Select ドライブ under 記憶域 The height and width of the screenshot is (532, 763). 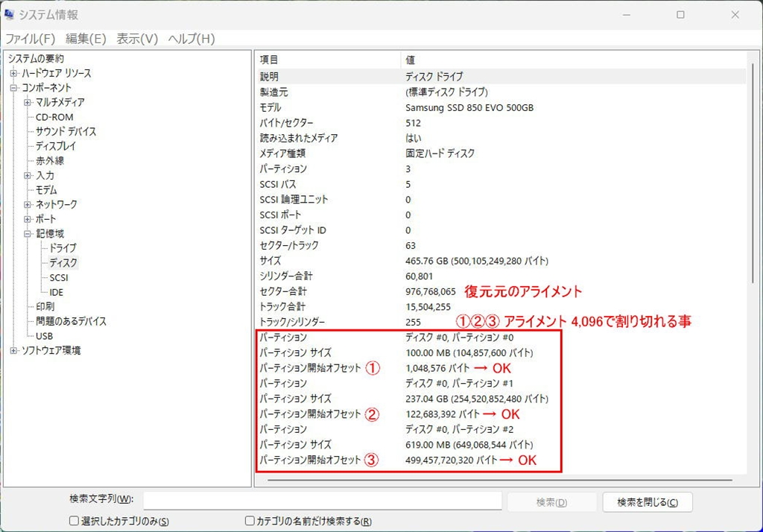(63, 248)
